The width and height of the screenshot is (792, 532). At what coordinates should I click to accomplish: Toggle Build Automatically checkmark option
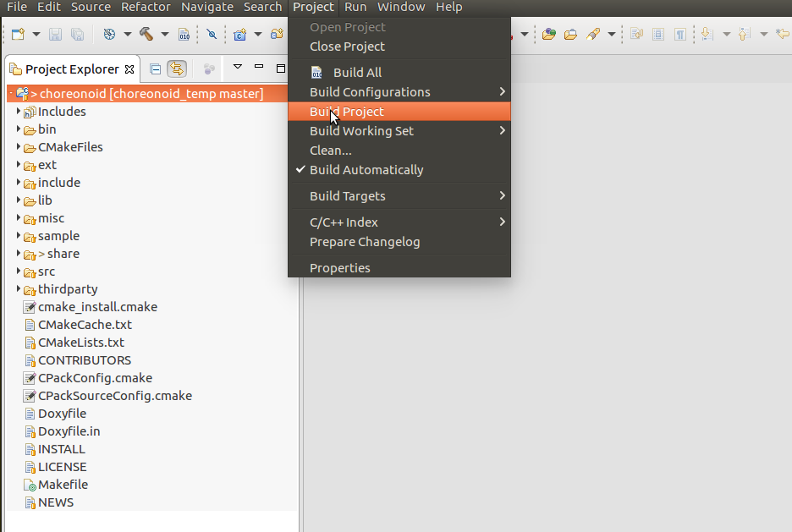click(366, 170)
